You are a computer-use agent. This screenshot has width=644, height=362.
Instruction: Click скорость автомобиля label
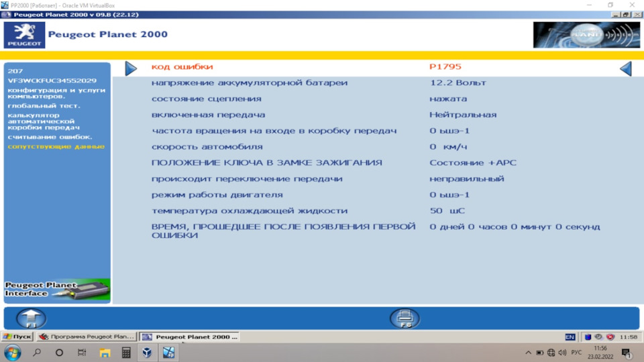(x=207, y=147)
